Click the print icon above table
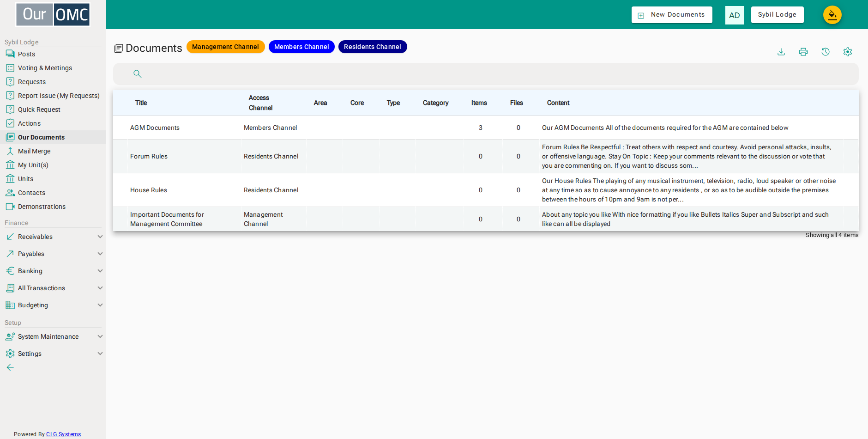The image size is (868, 439). (803, 52)
